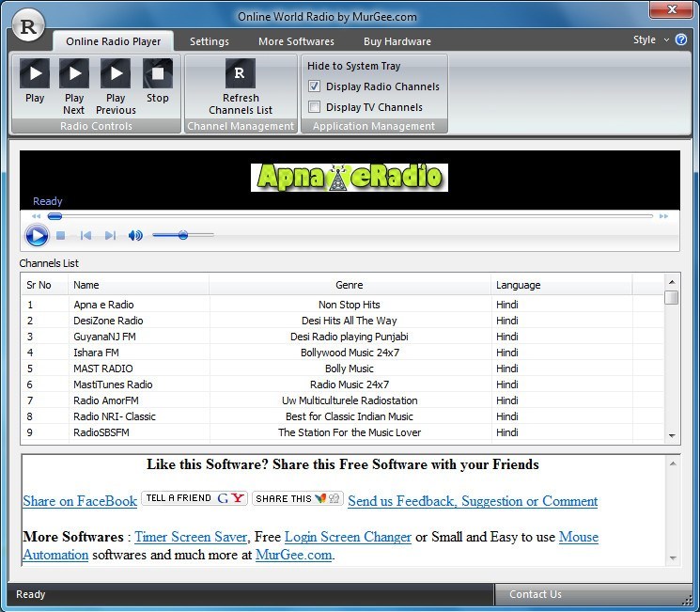The height and width of the screenshot is (612, 700).
Task: Skip to next track in media player
Action: tap(110, 235)
